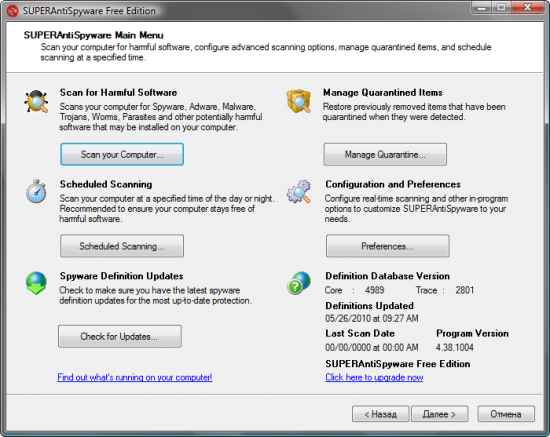This screenshot has height=437, width=550.
Task: Go back with the Назад button
Action: point(381,414)
